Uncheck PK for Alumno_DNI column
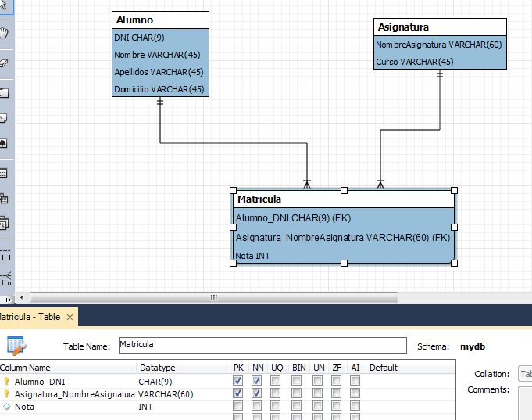The width and height of the screenshot is (532, 420). 238,381
